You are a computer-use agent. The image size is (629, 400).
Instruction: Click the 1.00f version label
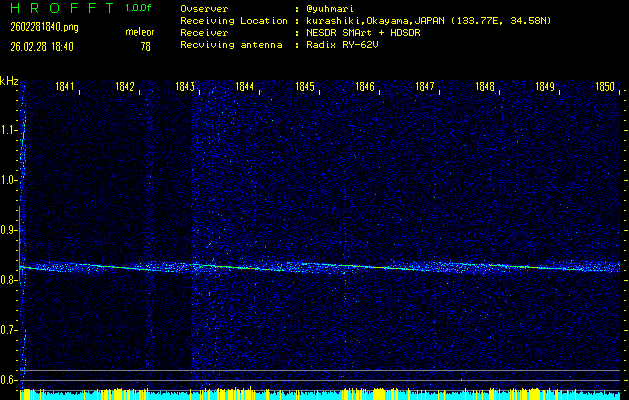click(139, 8)
